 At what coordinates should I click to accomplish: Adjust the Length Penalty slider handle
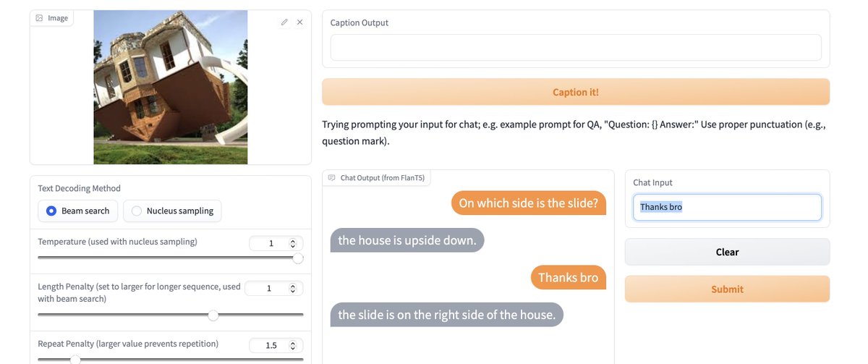click(x=213, y=315)
